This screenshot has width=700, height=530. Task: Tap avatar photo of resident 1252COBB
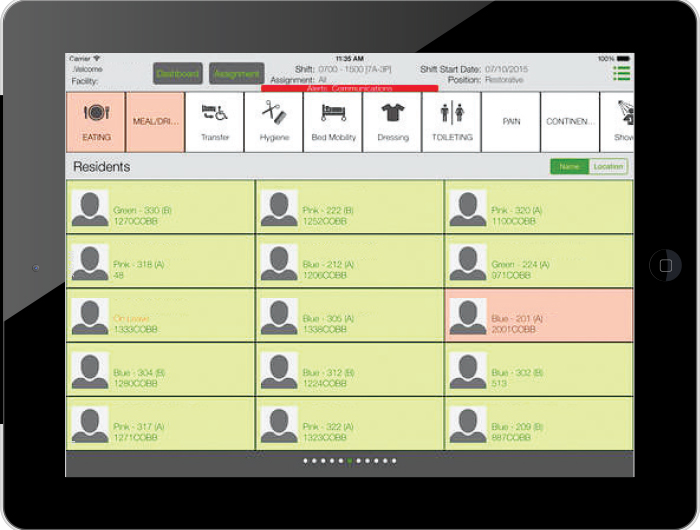coord(279,208)
